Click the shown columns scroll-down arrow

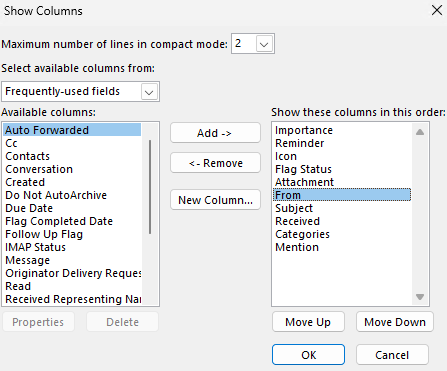420,296
